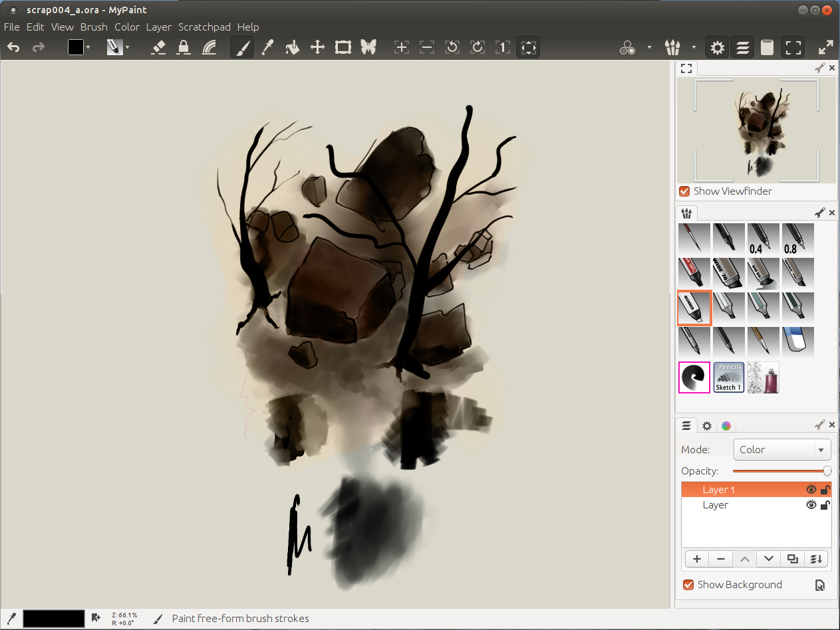This screenshot has width=840, height=630.
Task: Activate the Symmetry butterfly tool
Action: click(368, 47)
